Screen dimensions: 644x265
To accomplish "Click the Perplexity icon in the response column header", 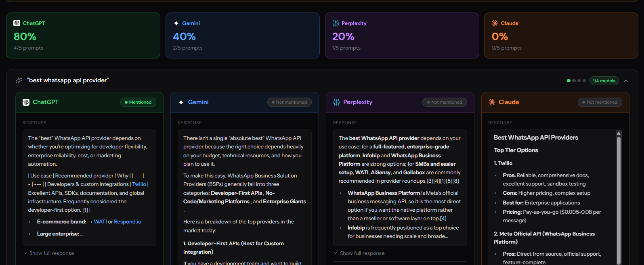I will click(336, 102).
